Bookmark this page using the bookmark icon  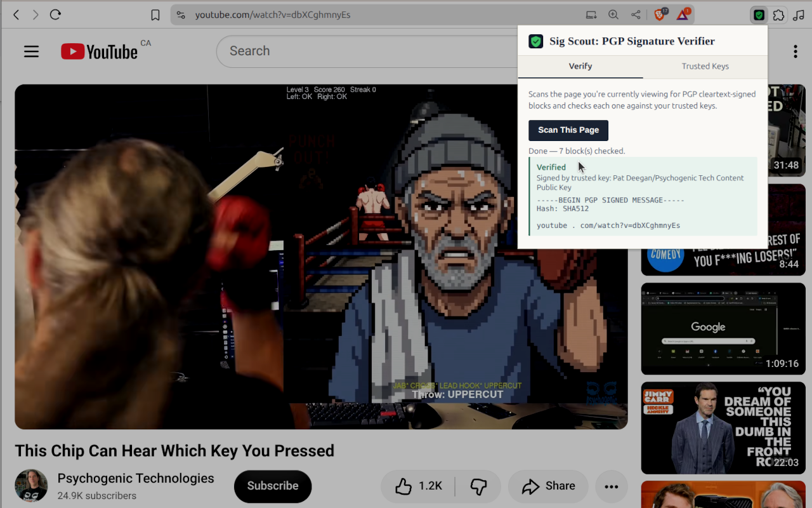[155, 15]
